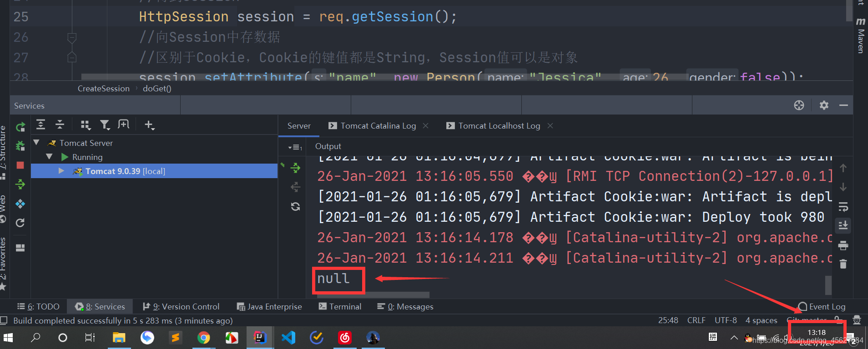Click the green deploy all icon near Output

(x=296, y=168)
